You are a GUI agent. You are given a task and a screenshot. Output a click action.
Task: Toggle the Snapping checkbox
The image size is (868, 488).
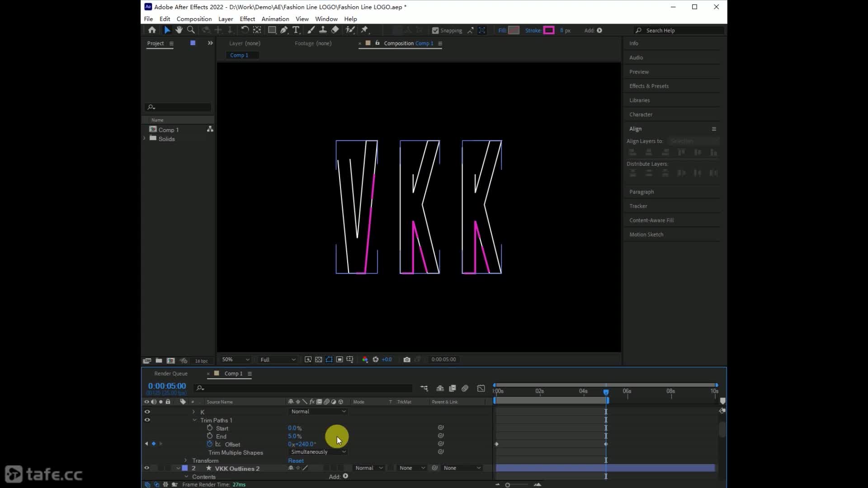pos(435,31)
